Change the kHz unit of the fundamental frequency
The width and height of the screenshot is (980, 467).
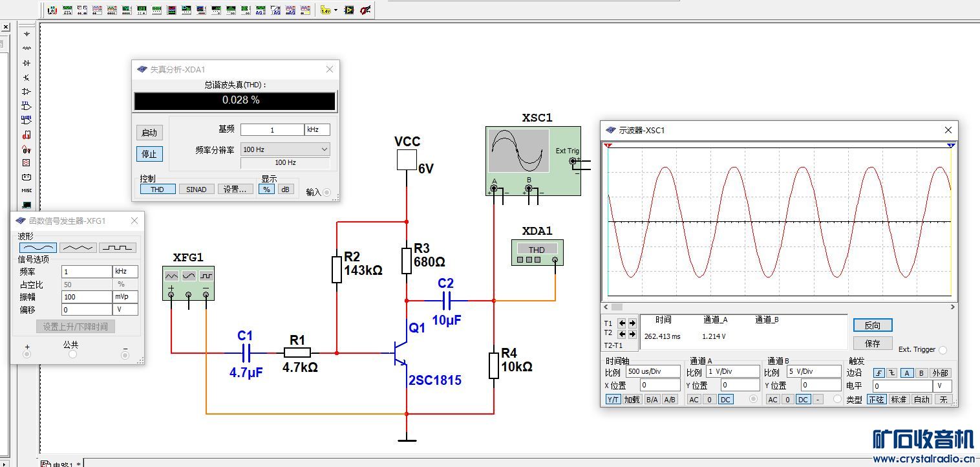pos(317,129)
